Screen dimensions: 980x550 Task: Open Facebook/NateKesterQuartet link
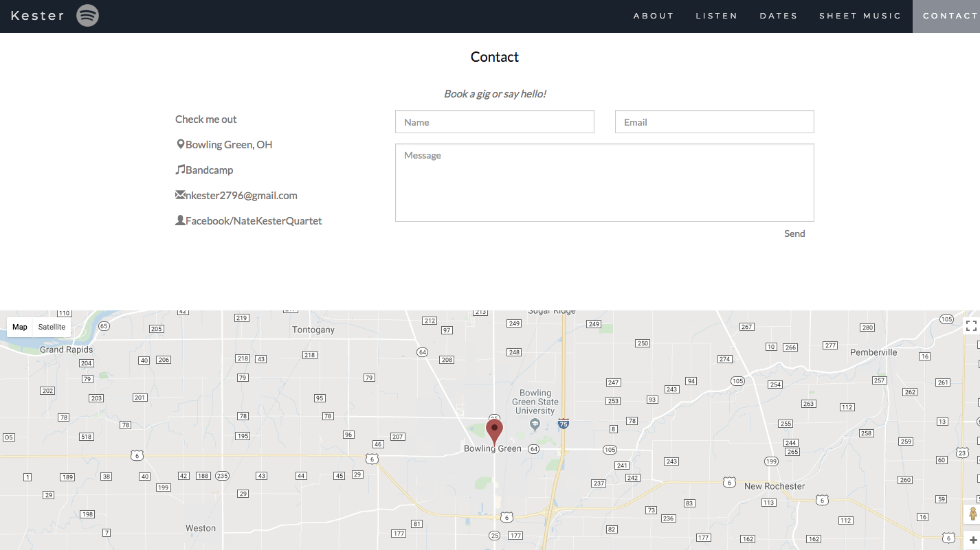coord(254,221)
